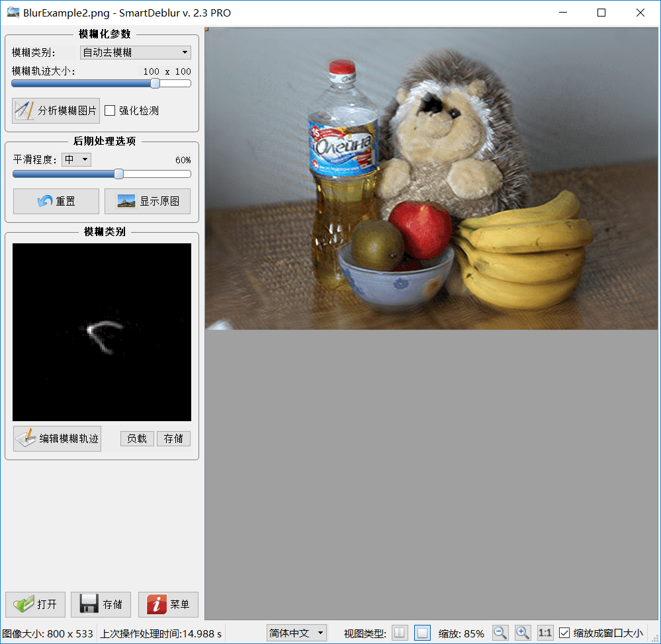
Task: Click the store kernel button (存储)
Action: pyautogui.click(x=173, y=438)
